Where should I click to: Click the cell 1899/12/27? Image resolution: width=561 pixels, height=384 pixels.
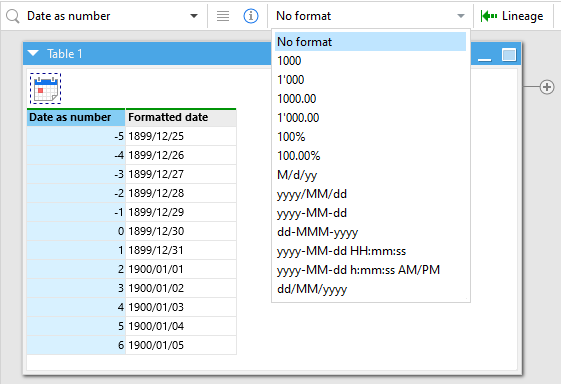point(181,174)
